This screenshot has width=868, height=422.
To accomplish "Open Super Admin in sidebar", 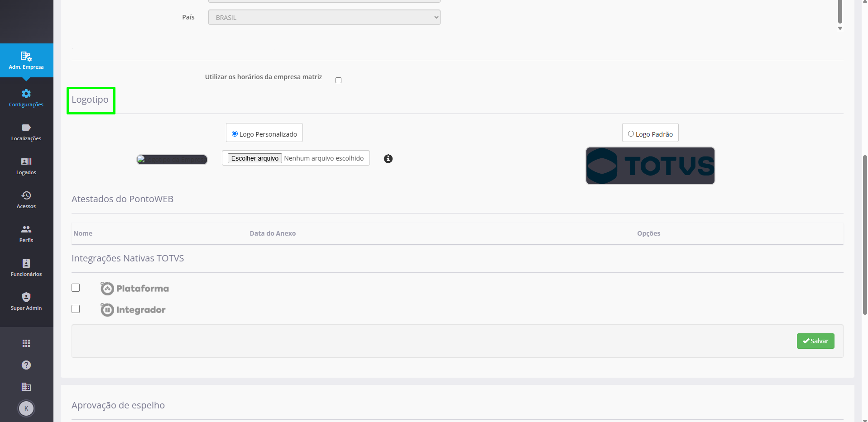I will (26, 302).
